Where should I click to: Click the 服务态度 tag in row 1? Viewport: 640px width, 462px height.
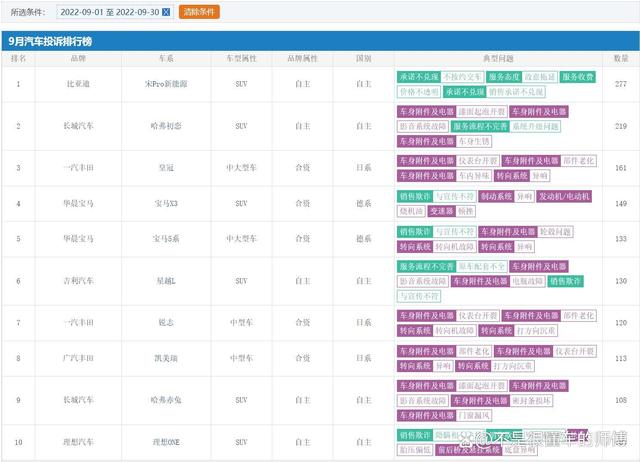coord(504,77)
